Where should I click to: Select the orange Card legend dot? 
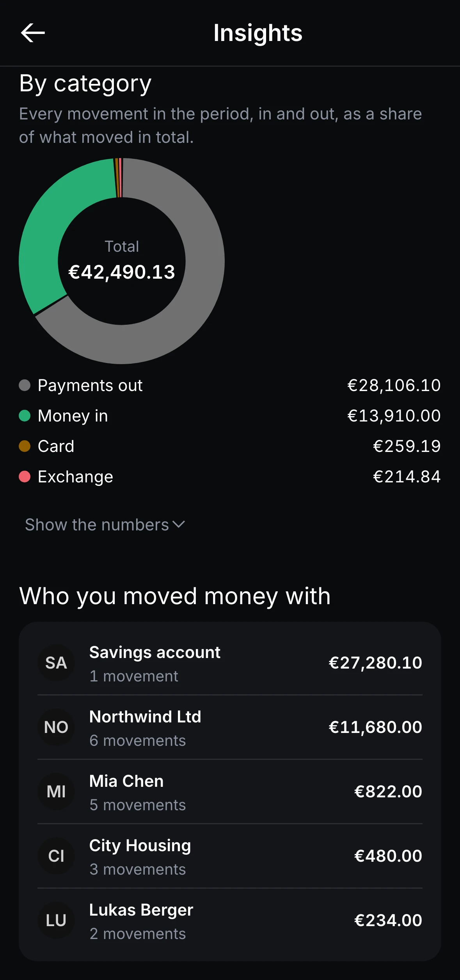pyautogui.click(x=25, y=446)
